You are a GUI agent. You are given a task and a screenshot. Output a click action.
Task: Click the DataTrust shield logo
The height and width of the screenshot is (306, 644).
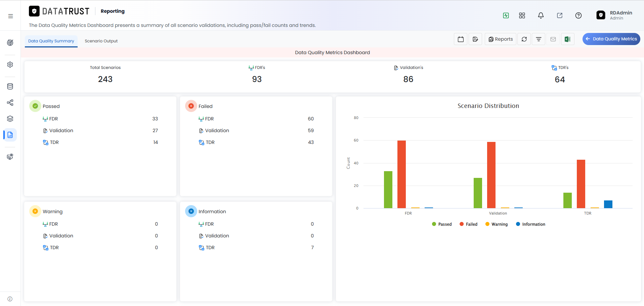coord(34,11)
